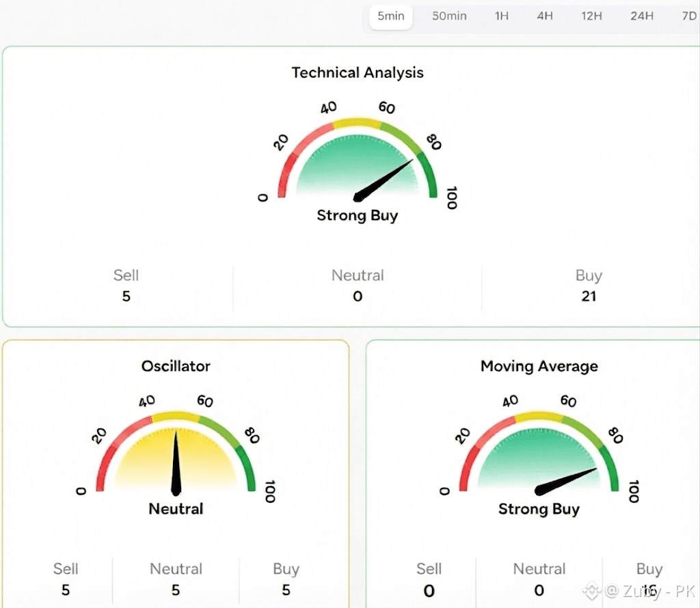700x608 pixels.
Task: Click Buy label in Technical Analysis panel
Action: (589, 276)
